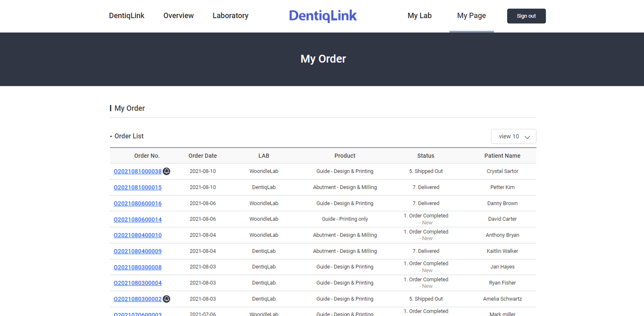Select the Overview navigation item
This screenshot has width=644, height=316.
tap(178, 15)
